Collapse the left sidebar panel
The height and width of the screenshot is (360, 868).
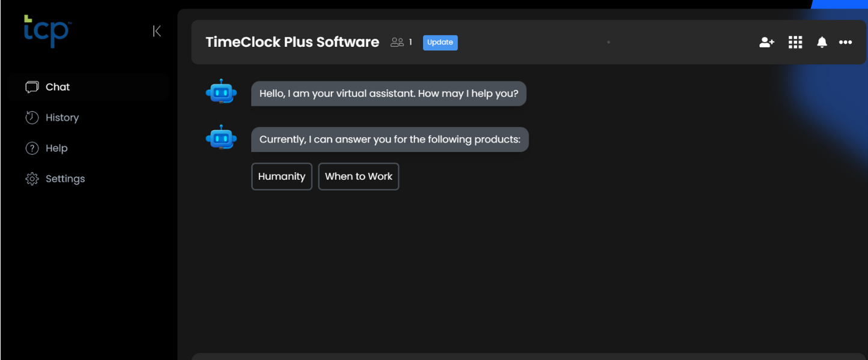coord(157,31)
